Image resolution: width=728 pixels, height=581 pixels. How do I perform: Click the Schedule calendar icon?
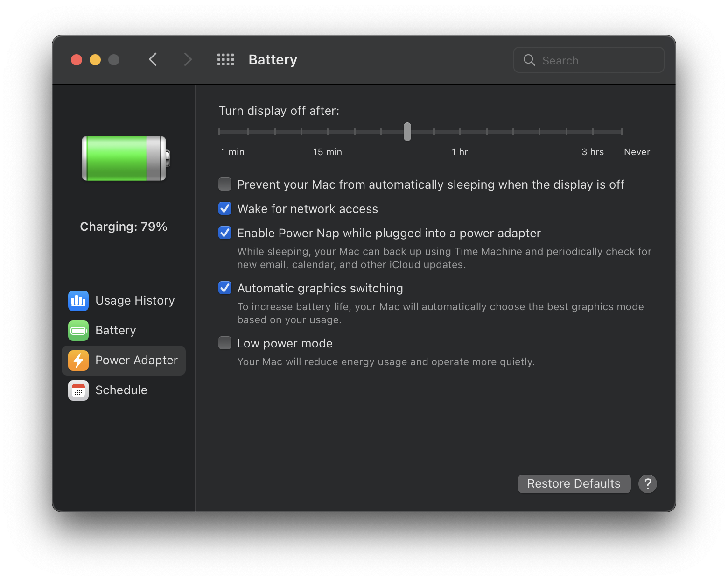pyautogui.click(x=78, y=390)
